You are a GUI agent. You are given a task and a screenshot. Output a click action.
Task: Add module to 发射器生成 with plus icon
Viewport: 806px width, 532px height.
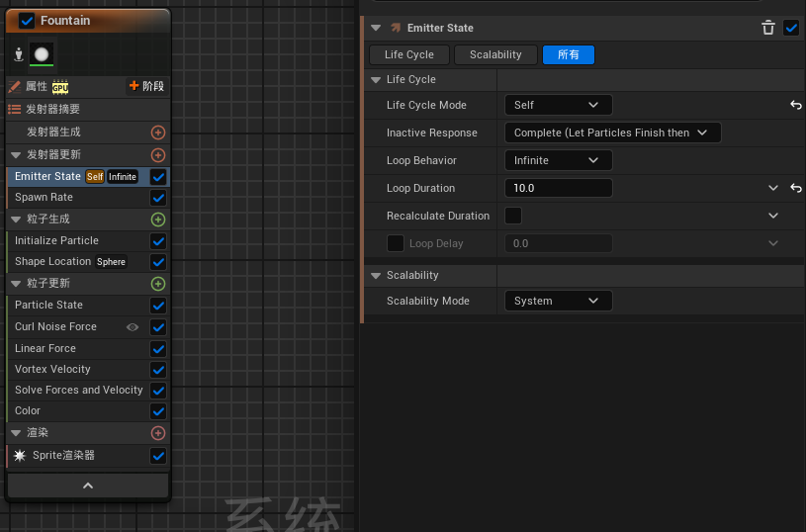158,133
